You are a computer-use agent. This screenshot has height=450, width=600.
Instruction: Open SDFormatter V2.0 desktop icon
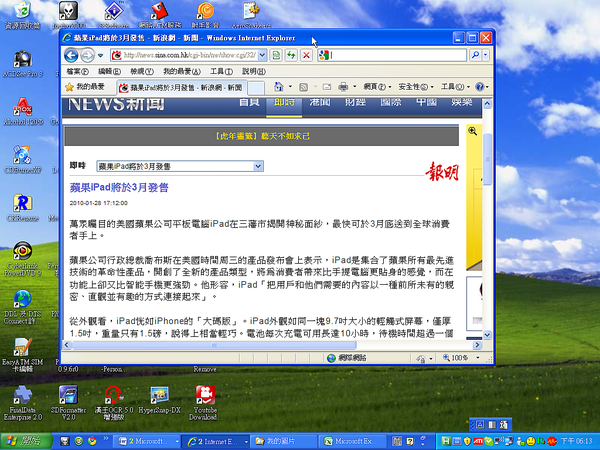68,403
